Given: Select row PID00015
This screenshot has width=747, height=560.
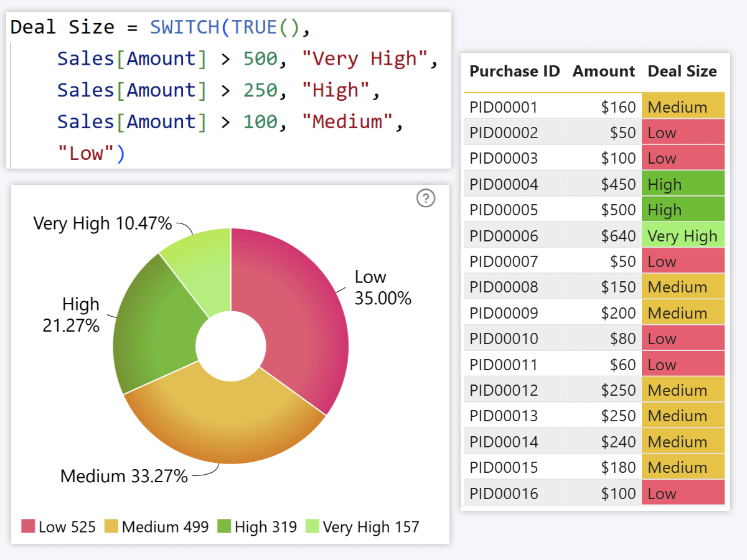Looking at the screenshot, I should [x=594, y=467].
